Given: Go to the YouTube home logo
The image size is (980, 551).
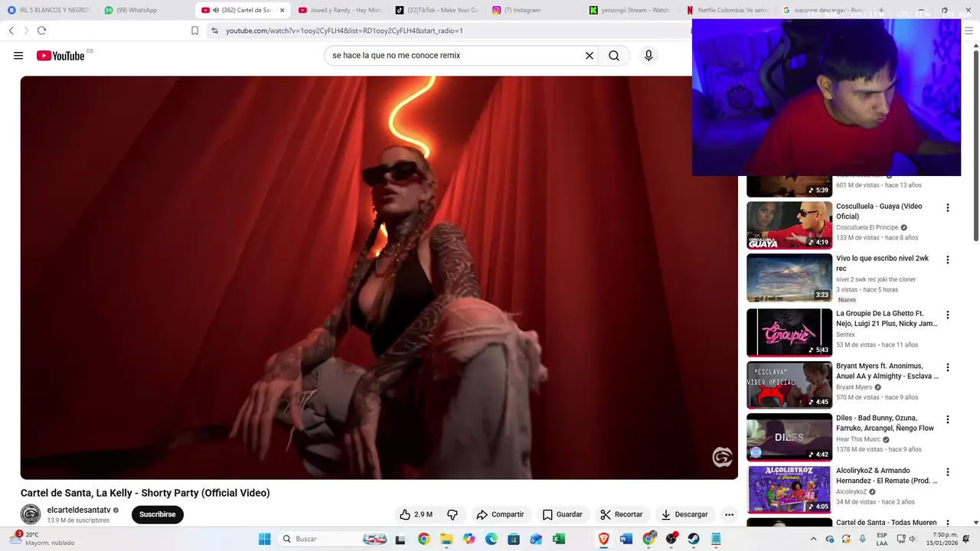Looking at the screenshot, I should pyautogui.click(x=60, y=56).
